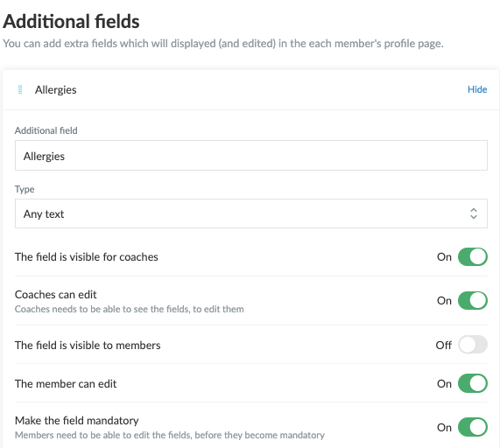Viewport: 500px width, 448px height.
Task: Click the up-down chevron icon in Type selector
Action: [x=474, y=213]
